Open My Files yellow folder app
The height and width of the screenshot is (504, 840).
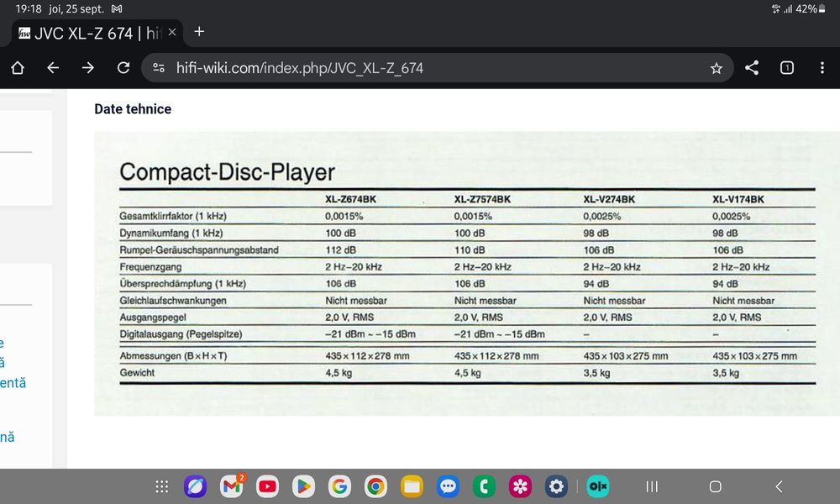point(412,486)
